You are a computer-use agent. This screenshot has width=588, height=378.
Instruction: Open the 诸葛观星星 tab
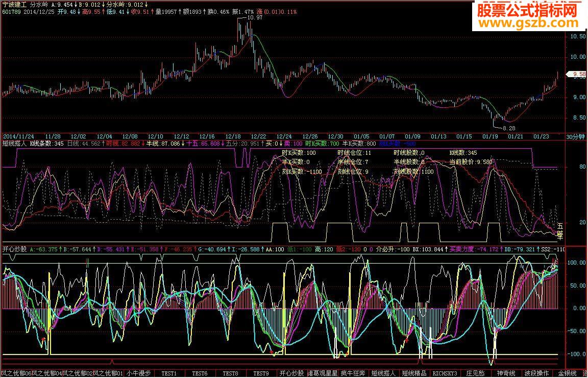[x=323, y=373]
